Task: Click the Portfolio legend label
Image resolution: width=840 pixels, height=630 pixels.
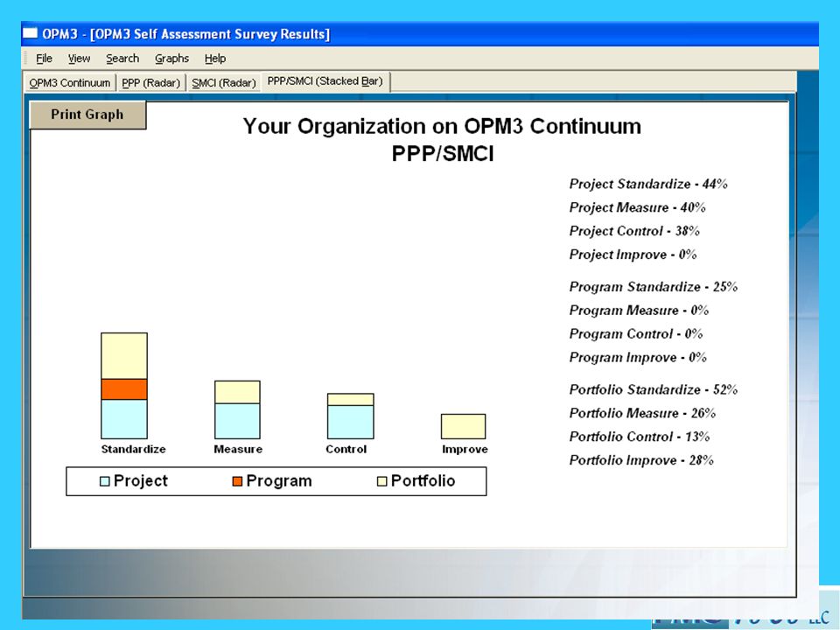Action: [423, 480]
